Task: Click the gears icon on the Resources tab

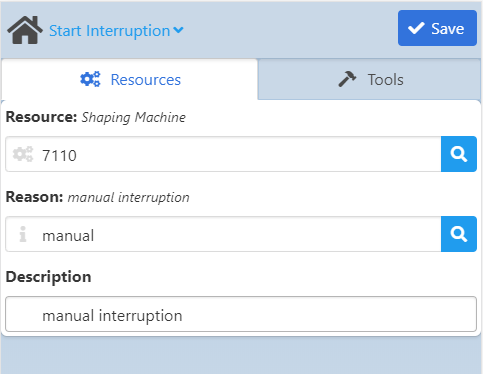Action: 90,79
